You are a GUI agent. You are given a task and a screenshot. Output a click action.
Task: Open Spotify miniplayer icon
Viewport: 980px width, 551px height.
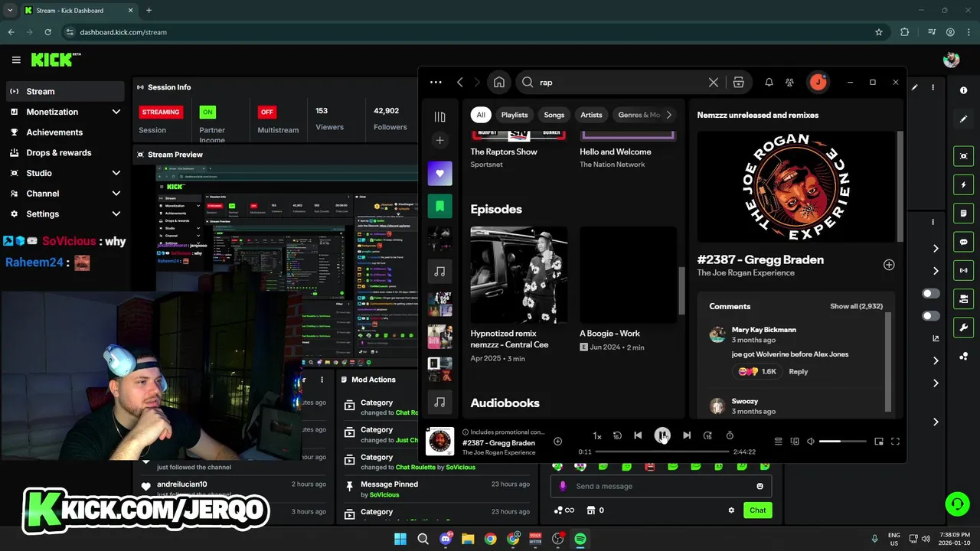pyautogui.click(x=879, y=442)
